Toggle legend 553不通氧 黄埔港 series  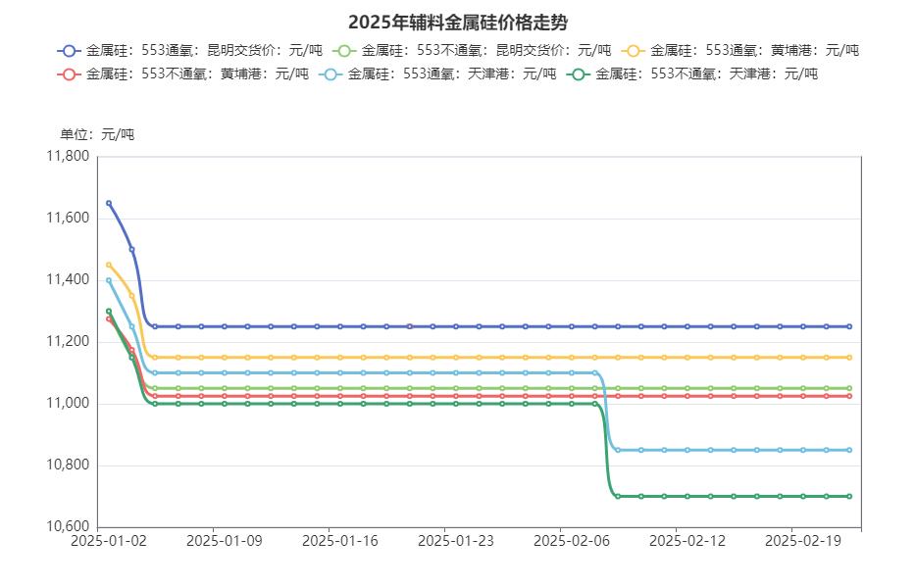pyautogui.click(x=182, y=74)
